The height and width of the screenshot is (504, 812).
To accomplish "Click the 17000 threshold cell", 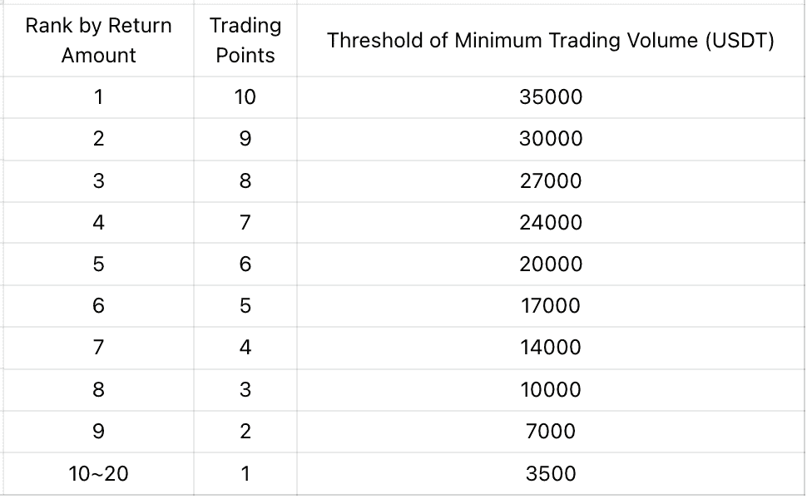I will [x=551, y=306].
